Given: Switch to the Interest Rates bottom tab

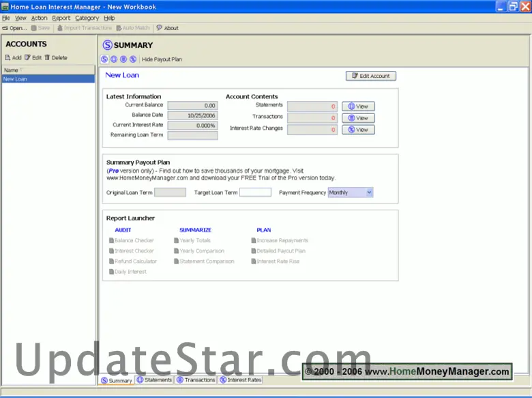Looking at the screenshot, I should [x=240, y=380].
